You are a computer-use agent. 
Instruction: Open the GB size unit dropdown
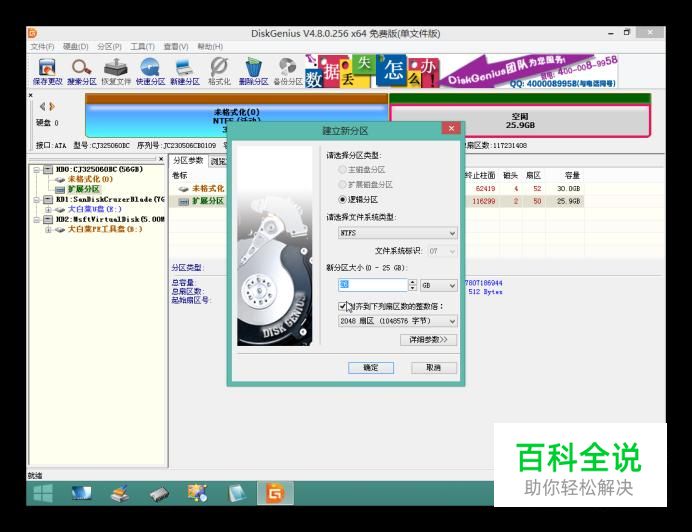(x=439, y=286)
